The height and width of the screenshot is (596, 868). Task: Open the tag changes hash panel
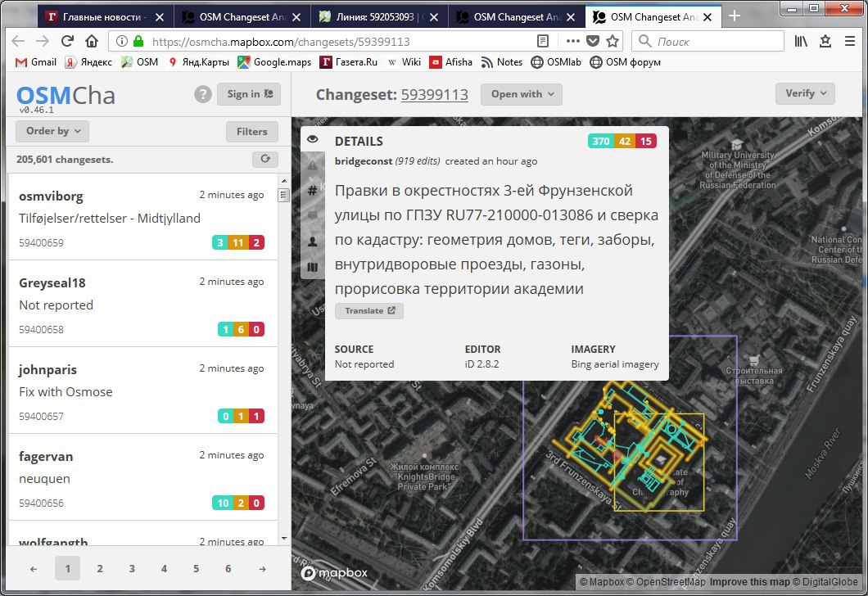pyautogui.click(x=313, y=191)
